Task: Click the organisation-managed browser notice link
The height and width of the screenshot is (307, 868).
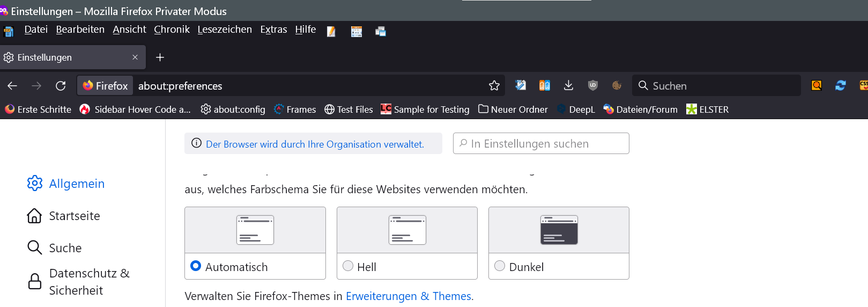Action: [315, 144]
